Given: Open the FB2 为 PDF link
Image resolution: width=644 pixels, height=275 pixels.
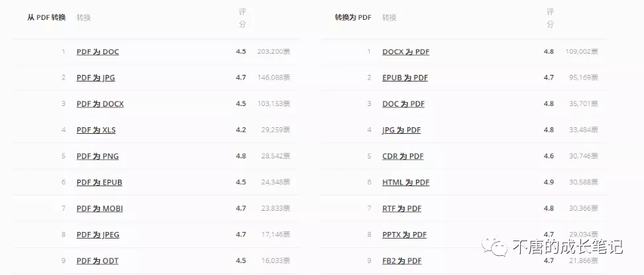Looking at the screenshot, I should 402,261.
